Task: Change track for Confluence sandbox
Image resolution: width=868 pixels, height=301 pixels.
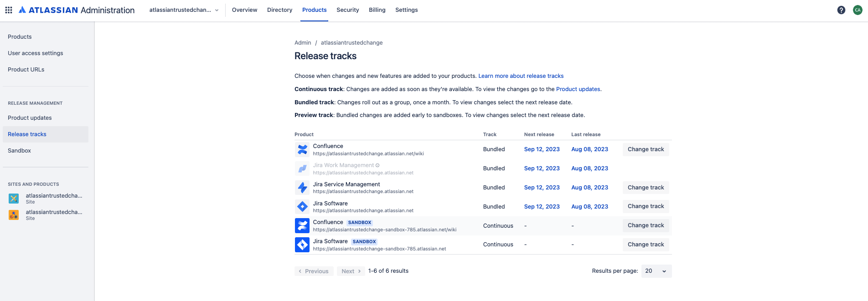Action: 646,225
